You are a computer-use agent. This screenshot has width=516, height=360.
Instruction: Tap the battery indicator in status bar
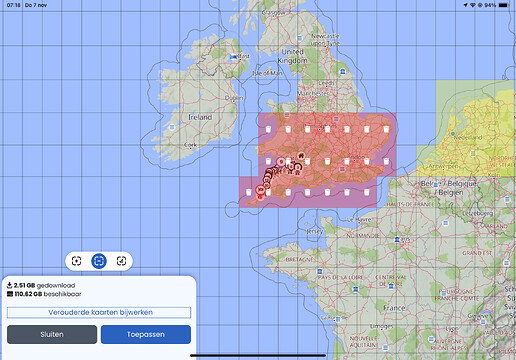click(503, 5)
